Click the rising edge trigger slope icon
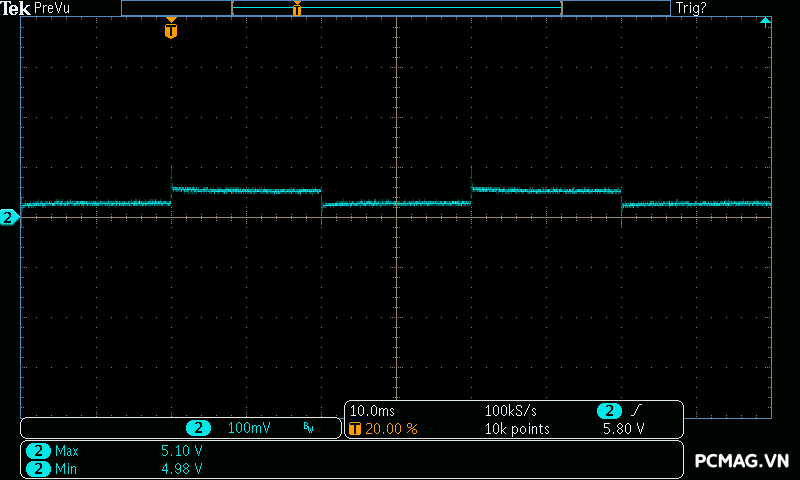The height and width of the screenshot is (480, 800). tap(636, 411)
